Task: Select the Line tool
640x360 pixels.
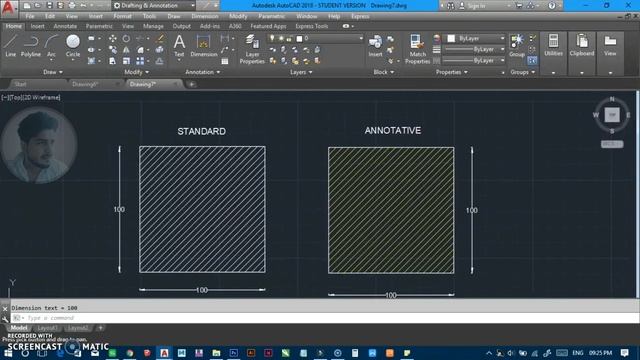Action: tap(11, 46)
